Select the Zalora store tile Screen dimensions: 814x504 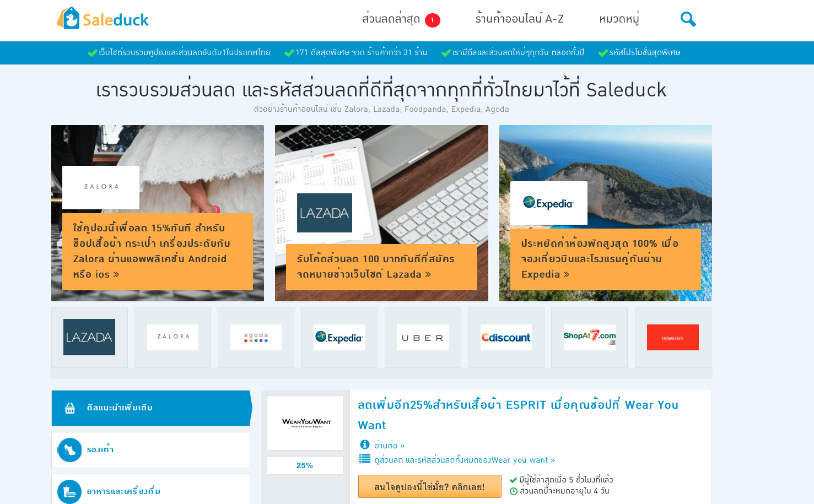pyautogui.click(x=172, y=337)
